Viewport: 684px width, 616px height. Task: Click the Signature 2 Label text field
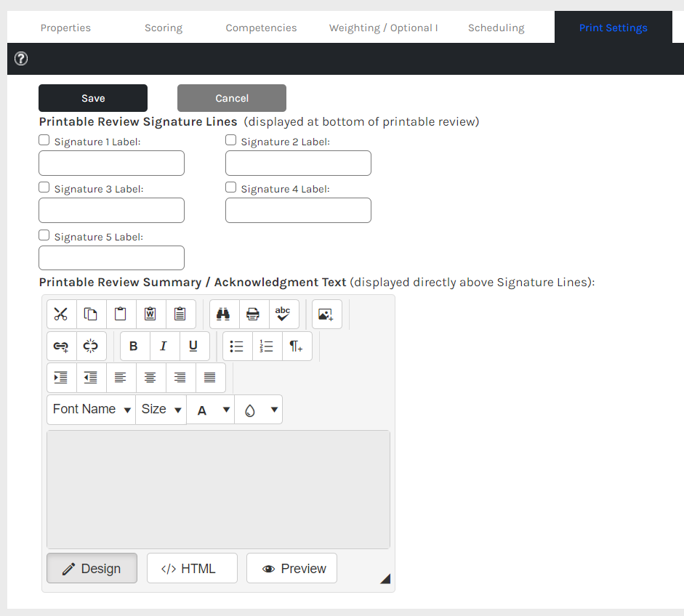click(298, 163)
